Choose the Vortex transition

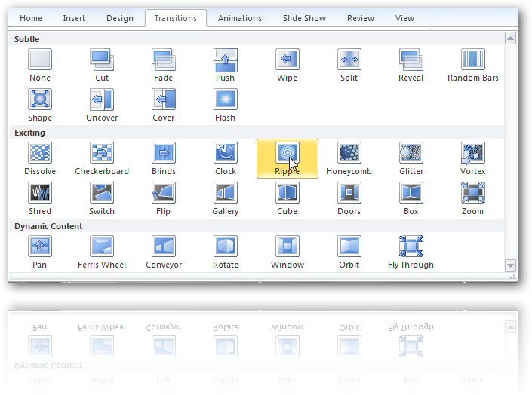pyautogui.click(x=473, y=158)
